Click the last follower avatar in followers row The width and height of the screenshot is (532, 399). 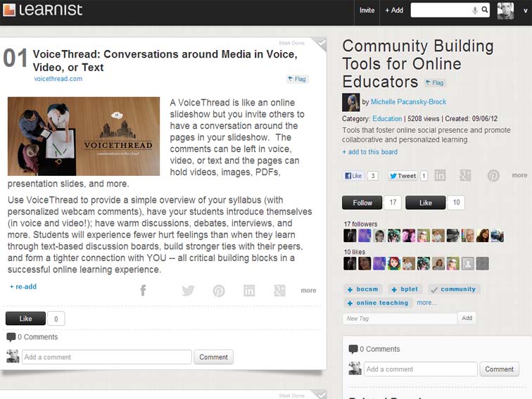(497, 236)
